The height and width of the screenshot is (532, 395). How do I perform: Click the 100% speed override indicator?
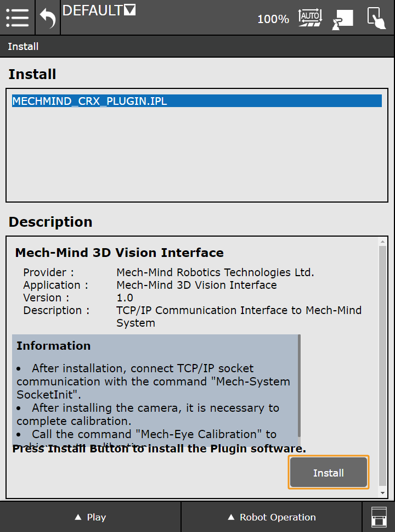pos(273,19)
